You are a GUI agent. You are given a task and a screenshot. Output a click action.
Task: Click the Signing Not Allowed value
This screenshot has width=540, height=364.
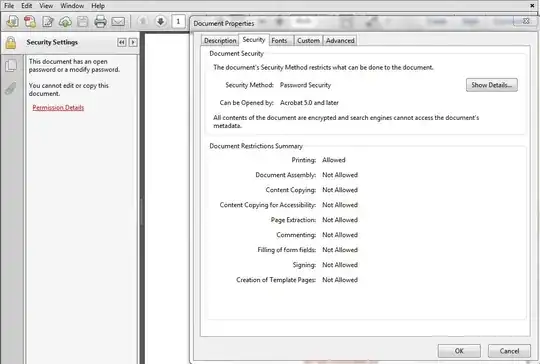[x=340, y=265]
